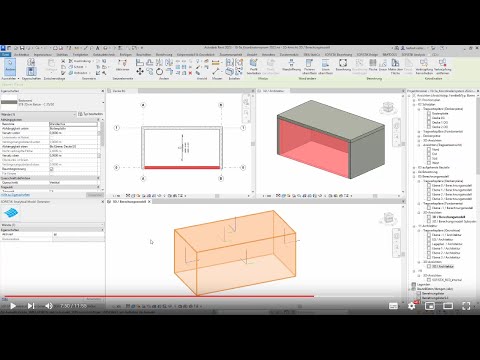Open the Architektur ribbon tab
Viewport: 480px width, 360px height.
22,54
